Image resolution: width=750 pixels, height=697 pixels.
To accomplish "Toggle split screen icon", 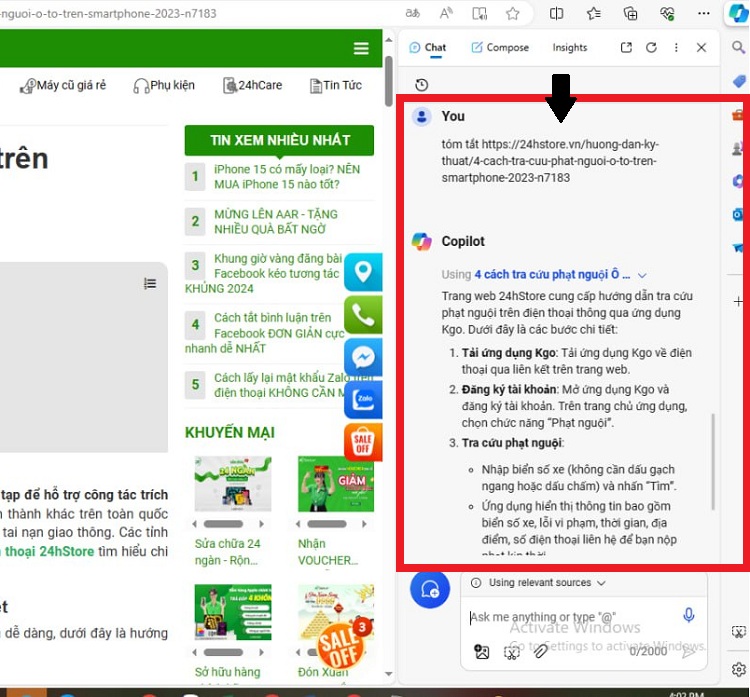I will tap(556, 13).
